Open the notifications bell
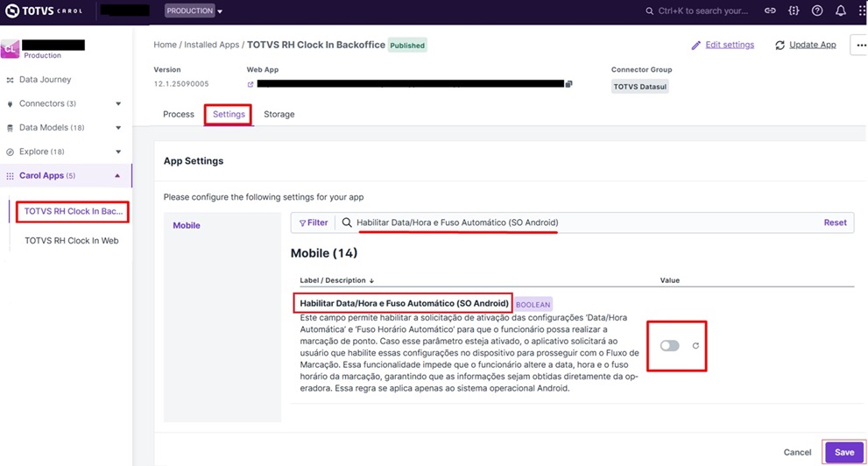Screen dimensions: 868x466 pyautogui.click(x=840, y=11)
